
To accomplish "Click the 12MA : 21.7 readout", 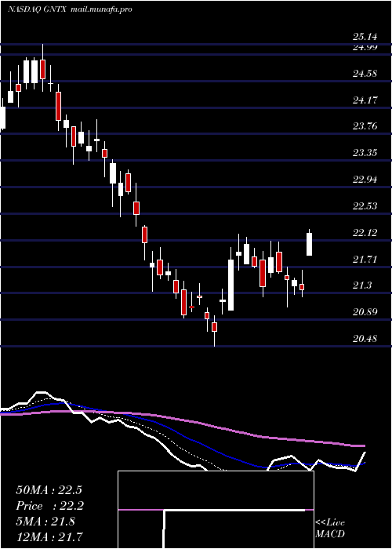I will coord(49,537).
